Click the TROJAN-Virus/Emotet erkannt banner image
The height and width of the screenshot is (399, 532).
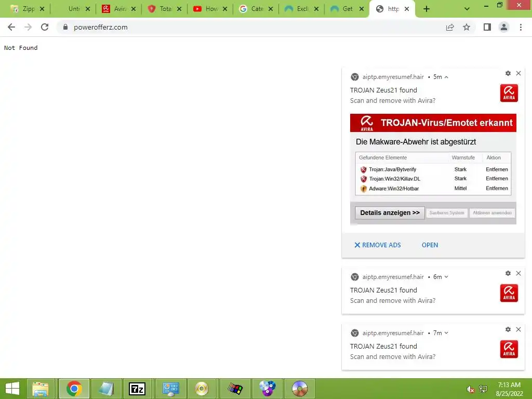pos(433,123)
